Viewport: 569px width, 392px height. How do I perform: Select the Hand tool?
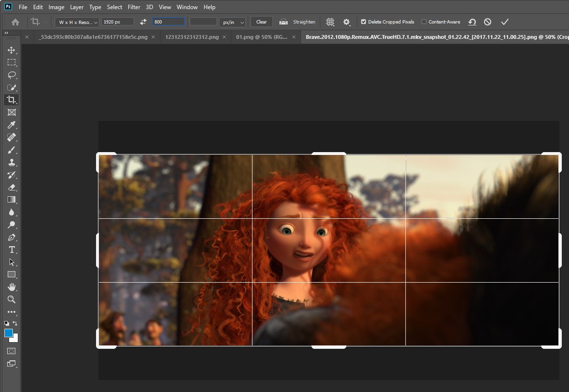click(11, 287)
